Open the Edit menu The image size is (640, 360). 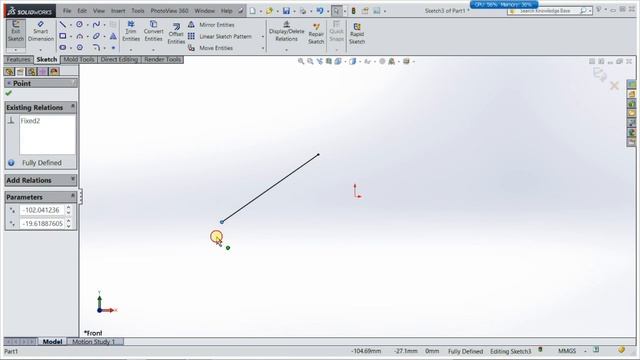click(x=82, y=11)
